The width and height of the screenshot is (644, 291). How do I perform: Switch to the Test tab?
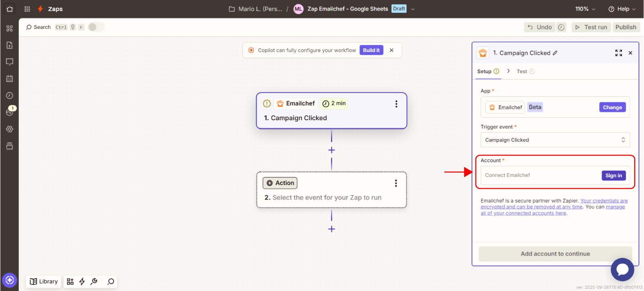pos(522,71)
